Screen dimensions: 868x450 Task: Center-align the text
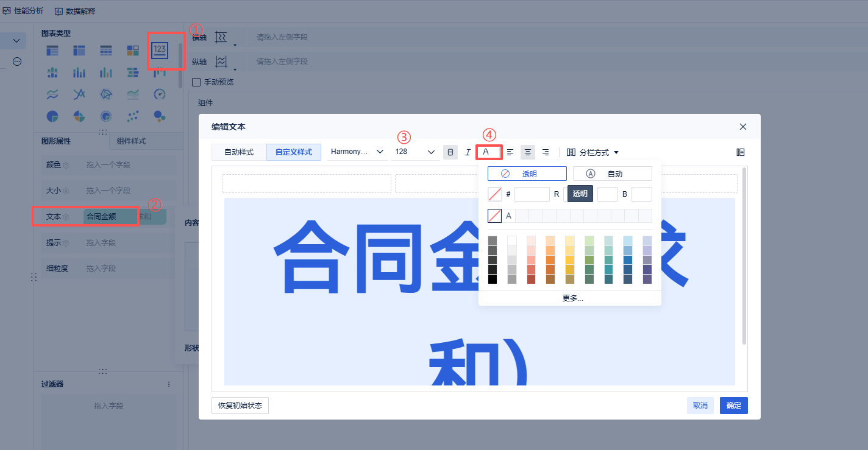(x=528, y=152)
